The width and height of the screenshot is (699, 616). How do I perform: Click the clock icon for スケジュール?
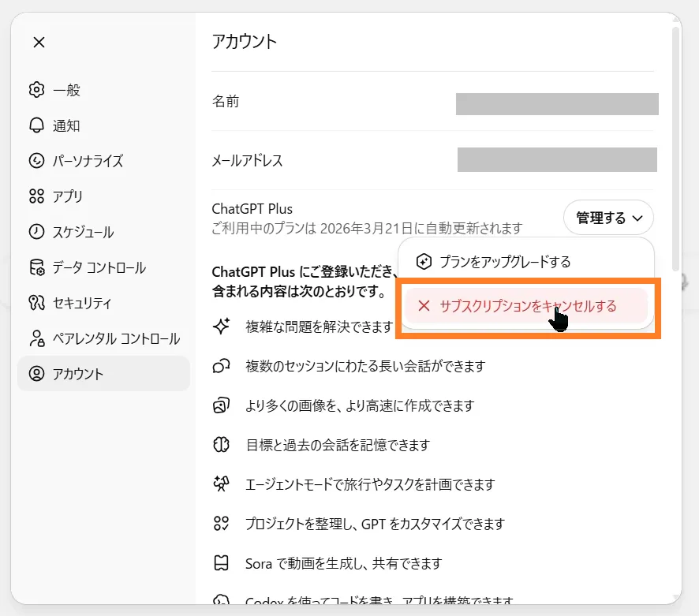click(x=36, y=232)
